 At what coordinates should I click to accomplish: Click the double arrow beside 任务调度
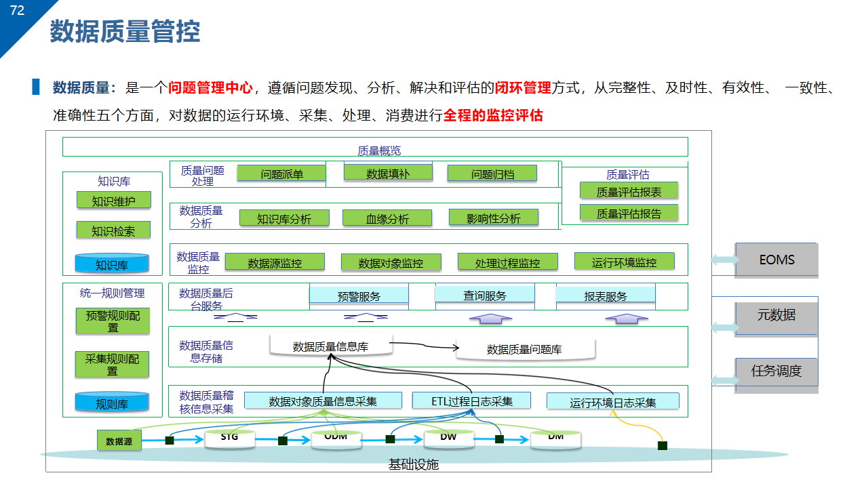pos(726,380)
